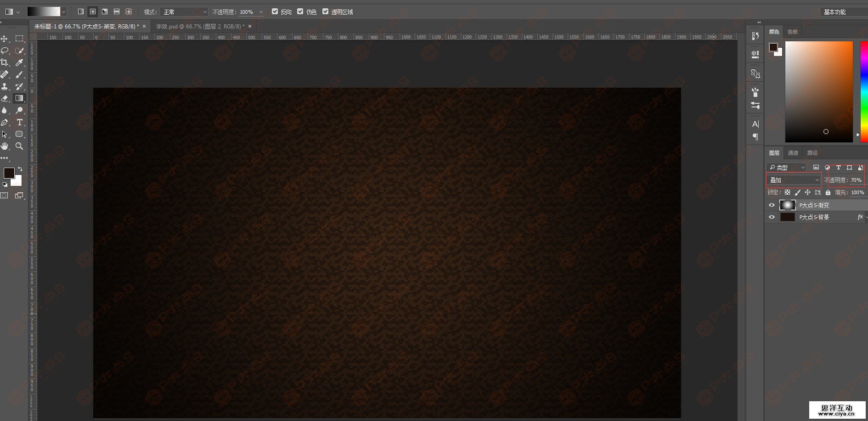Open the 叠加 layer blend mode dropdown
868x421 pixels.
tap(794, 180)
